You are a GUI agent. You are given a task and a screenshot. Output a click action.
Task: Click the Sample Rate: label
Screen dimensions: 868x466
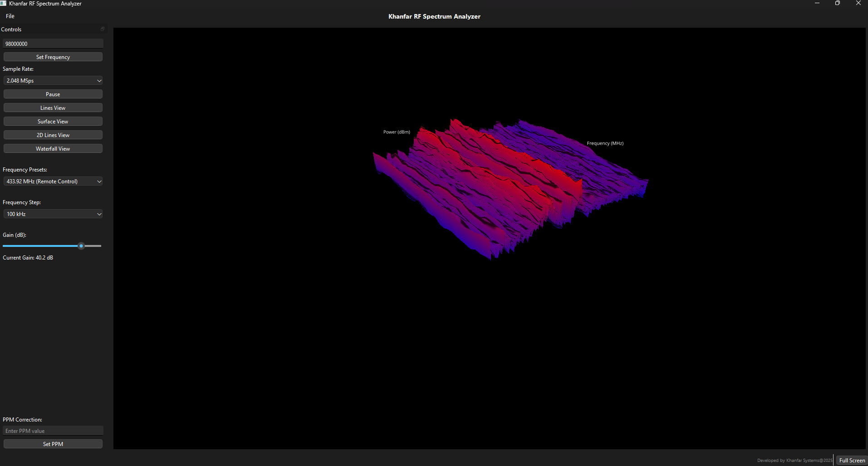point(18,69)
